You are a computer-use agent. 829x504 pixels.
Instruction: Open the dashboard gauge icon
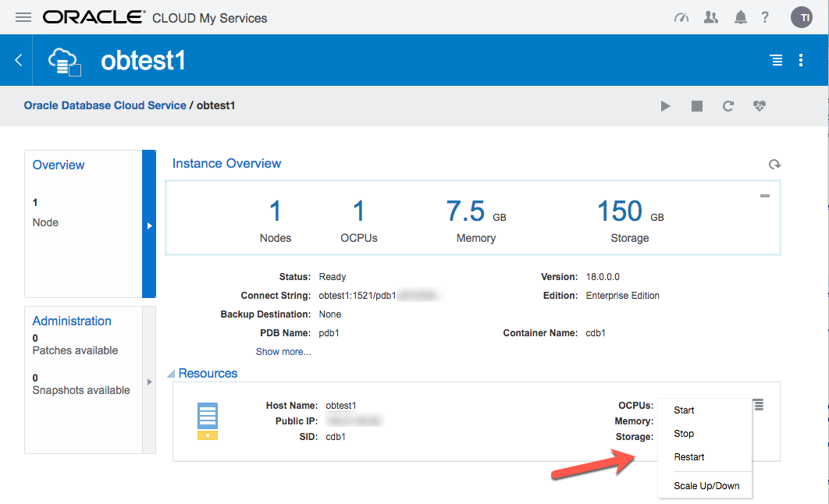coord(681,18)
